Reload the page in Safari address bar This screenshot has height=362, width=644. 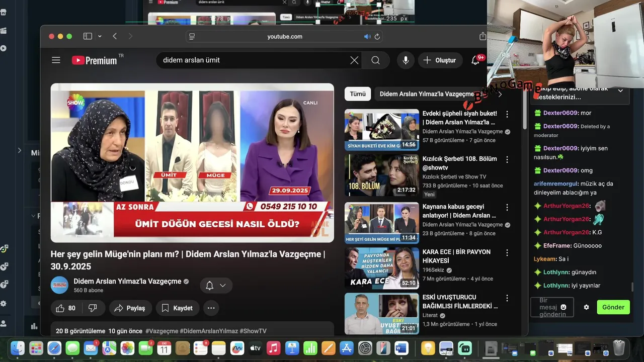pyautogui.click(x=377, y=37)
